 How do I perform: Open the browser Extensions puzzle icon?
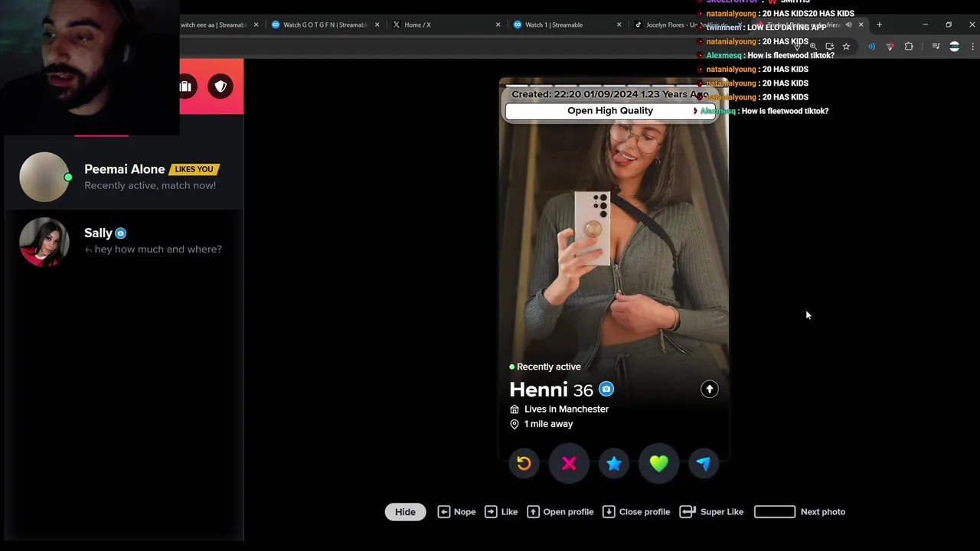pyautogui.click(x=909, y=47)
